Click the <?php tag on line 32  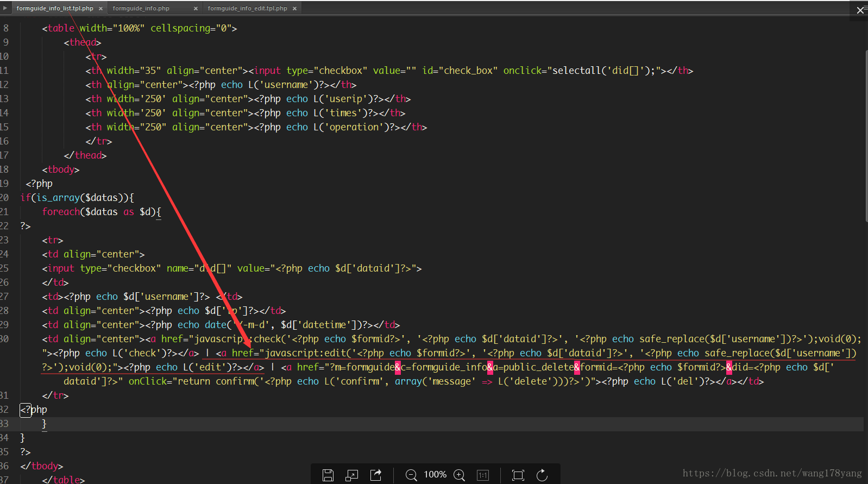click(x=34, y=410)
